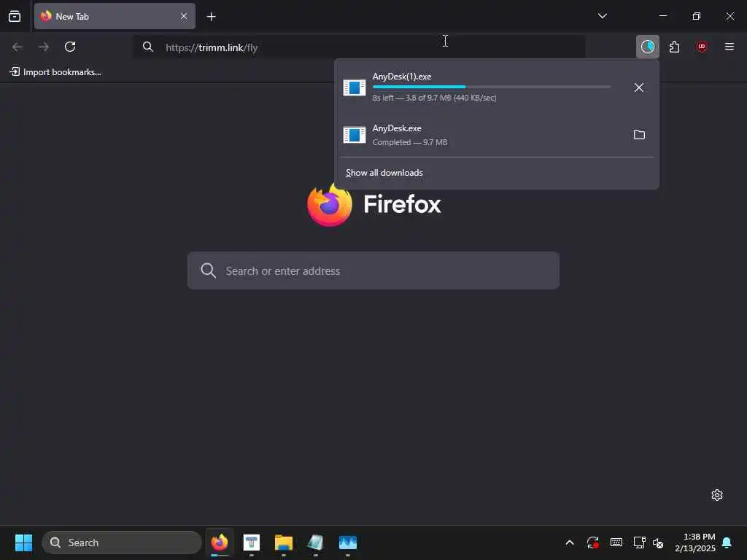Click Import bookmarks in bookmarks toolbar
Screen dimensions: 747x560
coord(55,72)
